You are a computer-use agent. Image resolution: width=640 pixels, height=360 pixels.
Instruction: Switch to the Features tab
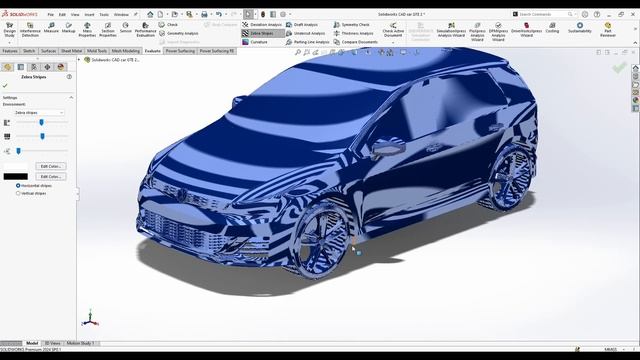pyautogui.click(x=10, y=51)
